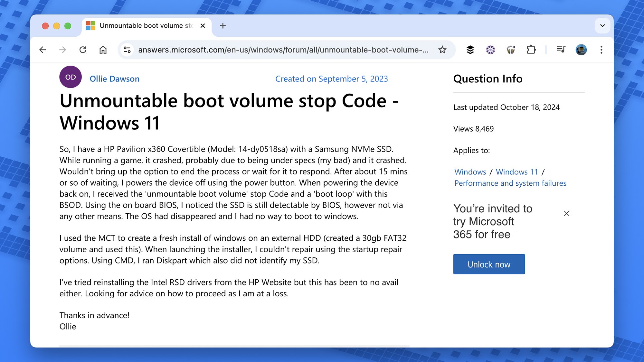
Task: Expand the tab search chevron
Action: 602,26
